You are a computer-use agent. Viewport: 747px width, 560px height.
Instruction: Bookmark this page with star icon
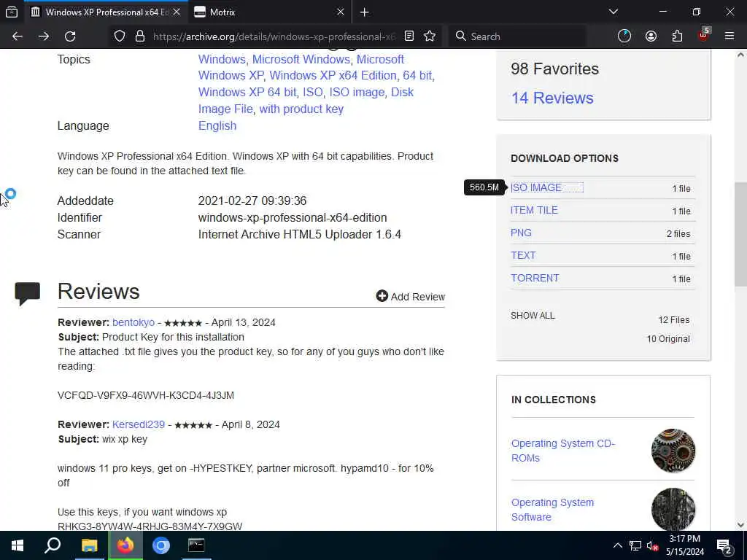point(430,36)
